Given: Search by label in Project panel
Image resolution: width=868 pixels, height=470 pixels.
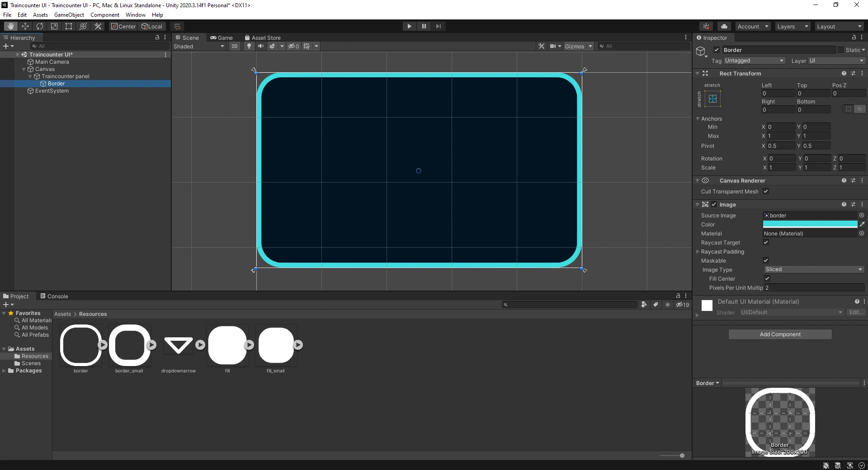Looking at the screenshot, I should click(x=656, y=305).
